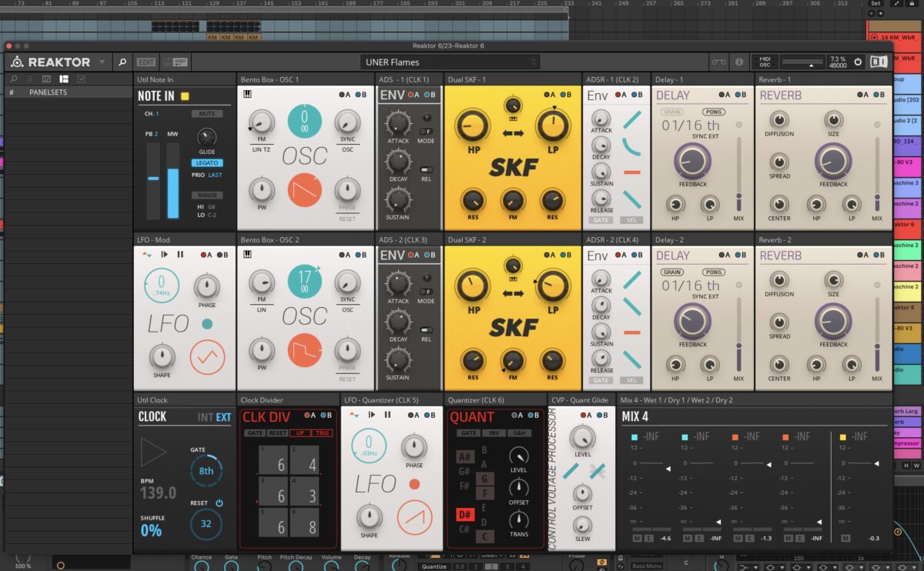
Task: Click the attack curve shape in ADSR - 1
Action: pos(631,120)
